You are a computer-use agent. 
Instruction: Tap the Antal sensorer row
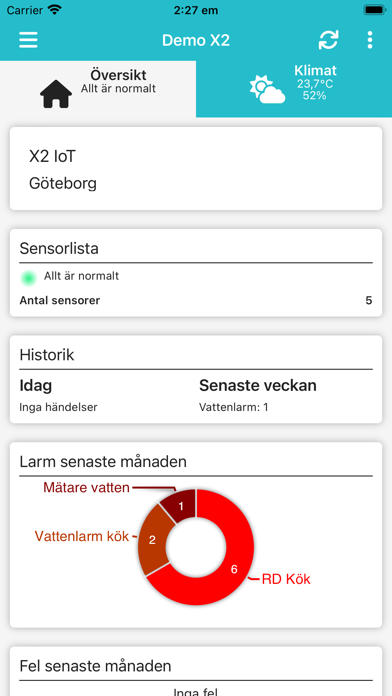pyautogui.click(x=196, y=301)
